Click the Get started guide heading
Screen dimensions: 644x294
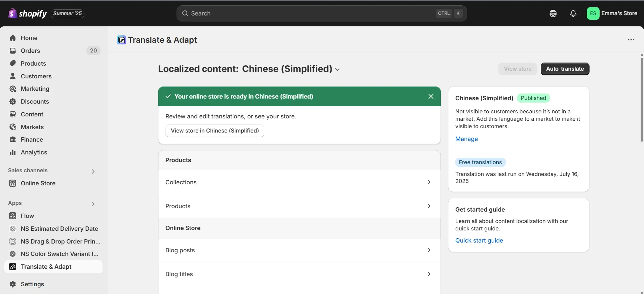(x=480, y=210)
